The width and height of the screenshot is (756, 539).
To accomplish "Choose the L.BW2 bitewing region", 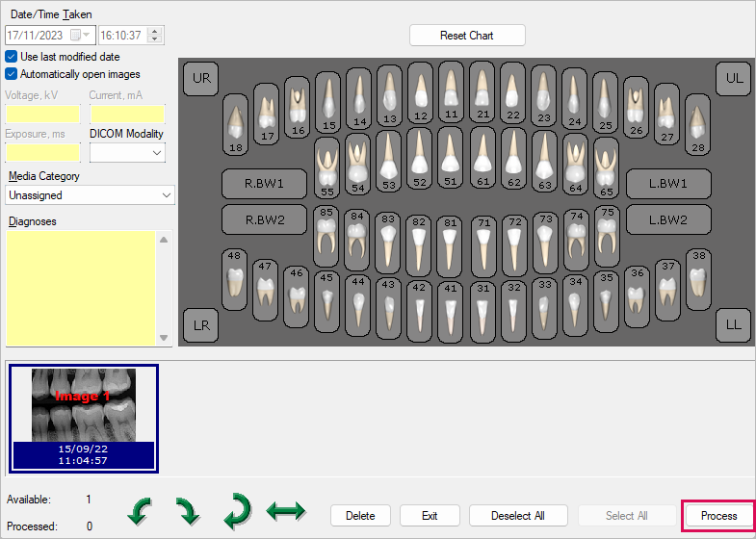I will coord(668,219).
